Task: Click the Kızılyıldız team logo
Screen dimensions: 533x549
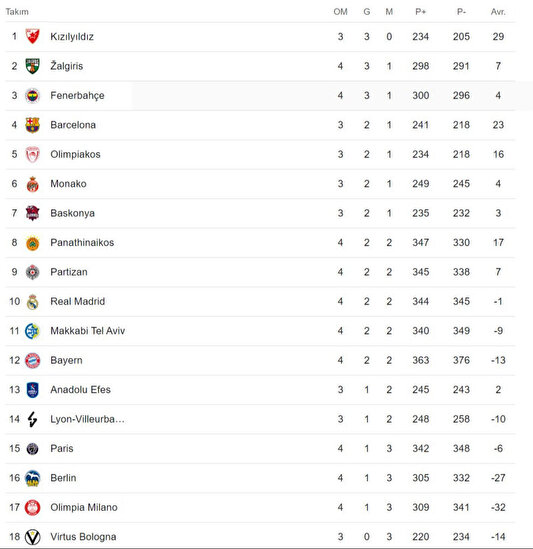Action: pyautogui.click(x=33, y=36)
